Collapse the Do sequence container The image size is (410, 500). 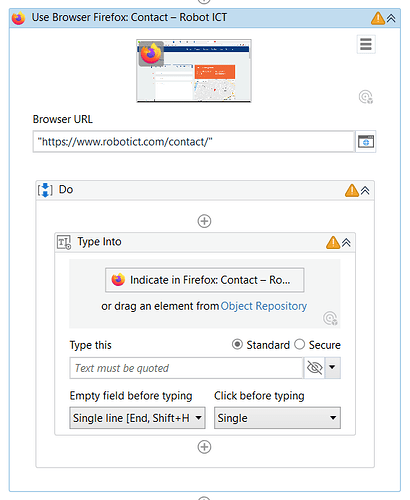click(x=365, y=190)
